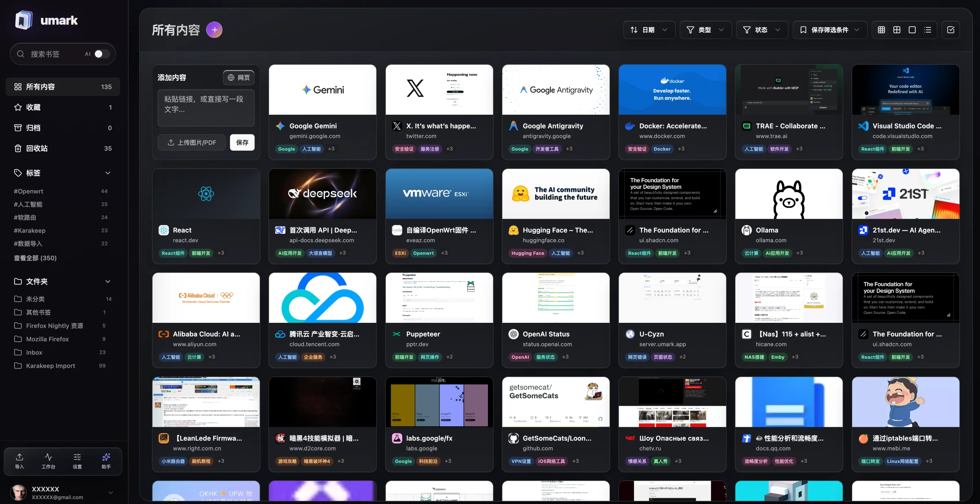
Task: Open the 其他书签 folder
Action: click(63, 312)
